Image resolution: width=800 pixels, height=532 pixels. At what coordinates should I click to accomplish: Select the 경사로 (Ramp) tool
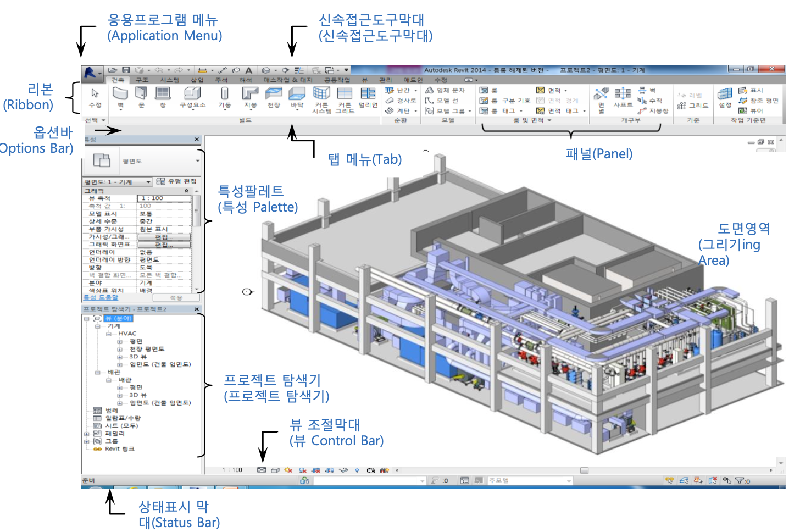[401, 101]
